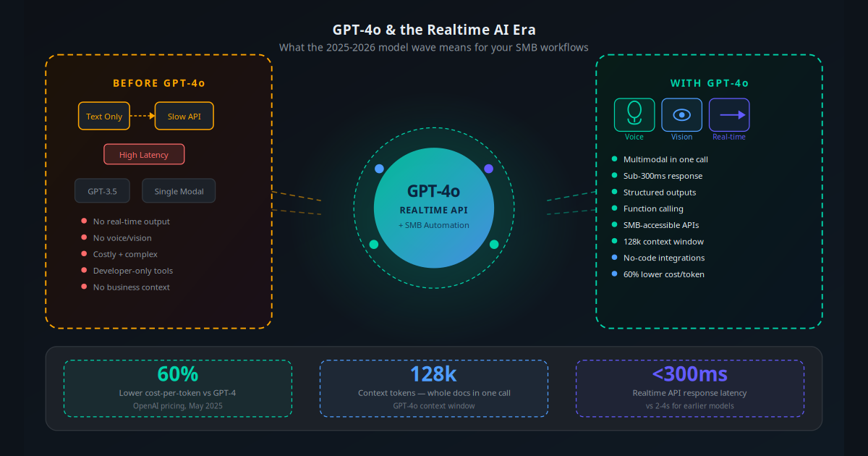The width and height of the screenshot is (868, 456).
Task: Click the Vision eye icon
Action: [x=681, y=114]
